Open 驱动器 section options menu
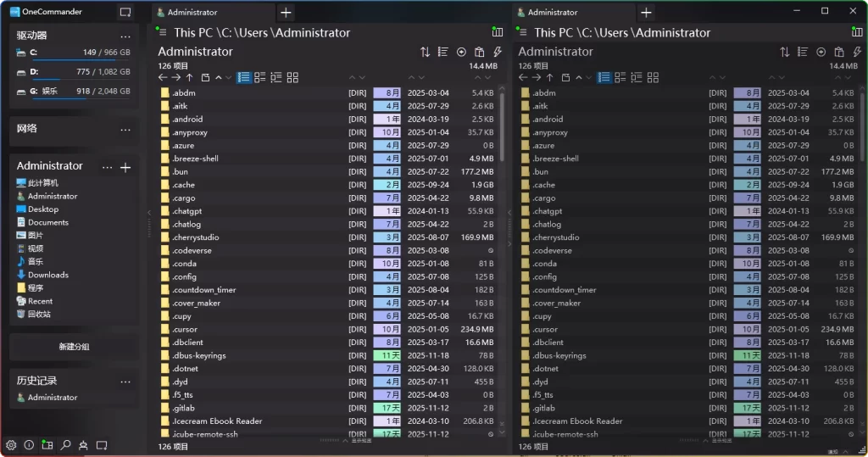Viewport: 868px width, 457px height. (x=125, y=36)
